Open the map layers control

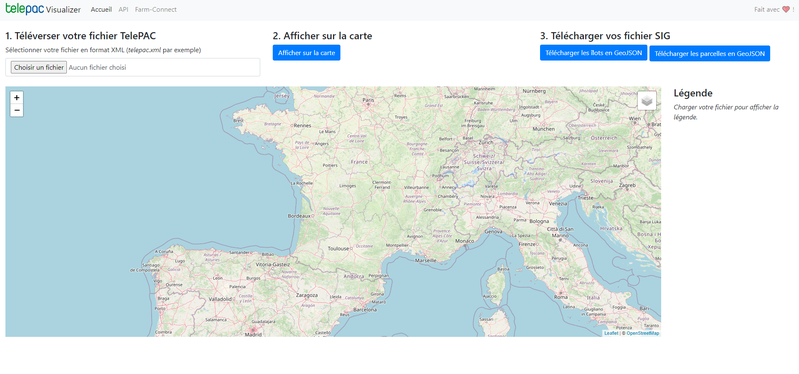647,100
